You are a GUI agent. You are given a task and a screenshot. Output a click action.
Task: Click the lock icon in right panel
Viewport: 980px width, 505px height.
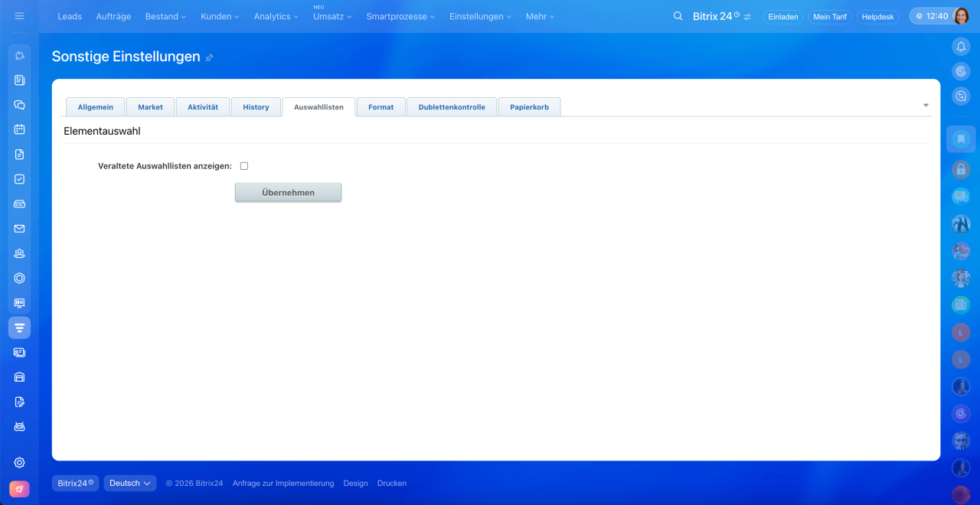961,169
